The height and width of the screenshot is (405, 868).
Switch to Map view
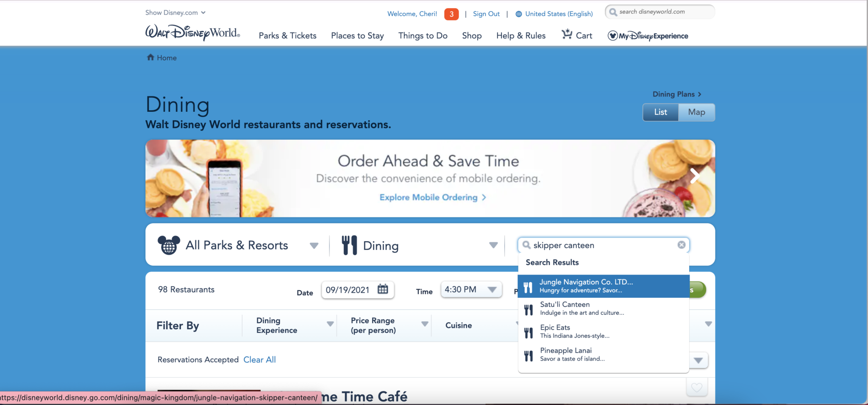tap(696, 112)
